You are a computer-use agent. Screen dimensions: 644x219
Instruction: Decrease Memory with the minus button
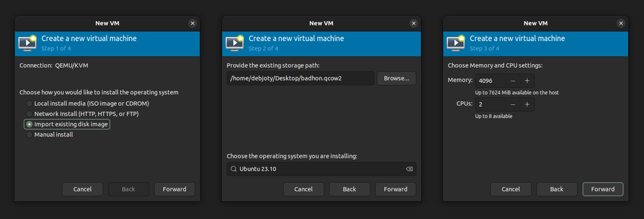pyautogui.click(x=513, y=81)
